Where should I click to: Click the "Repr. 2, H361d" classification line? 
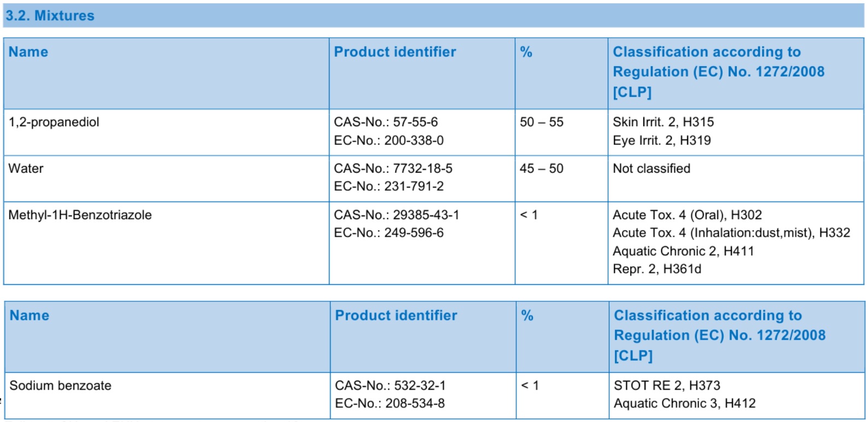coord(656,269)
